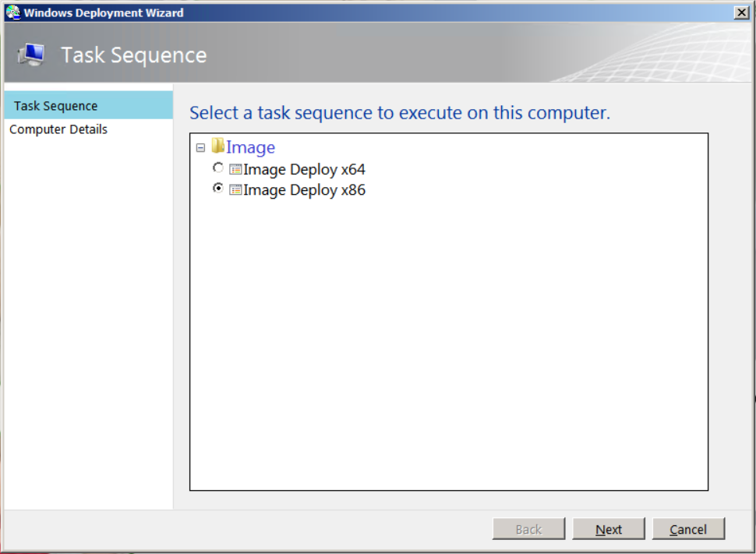Click the computer monitor icon in the header
Viewport: 756px width, 554px height.
click(x=31, y=55)
